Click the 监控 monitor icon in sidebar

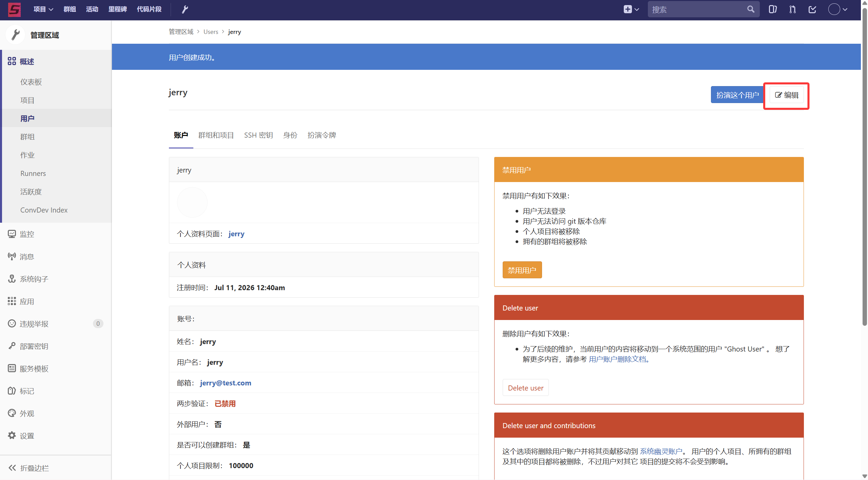coord(12,234)
